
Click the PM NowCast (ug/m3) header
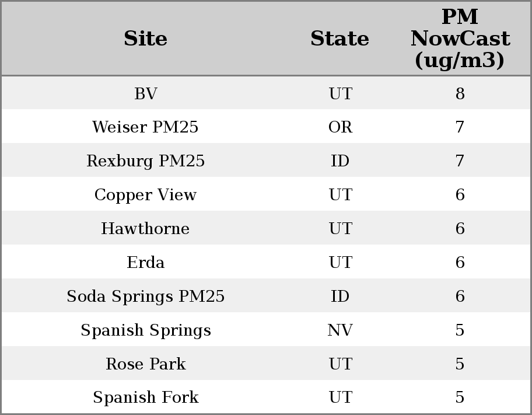click(460, 39)
